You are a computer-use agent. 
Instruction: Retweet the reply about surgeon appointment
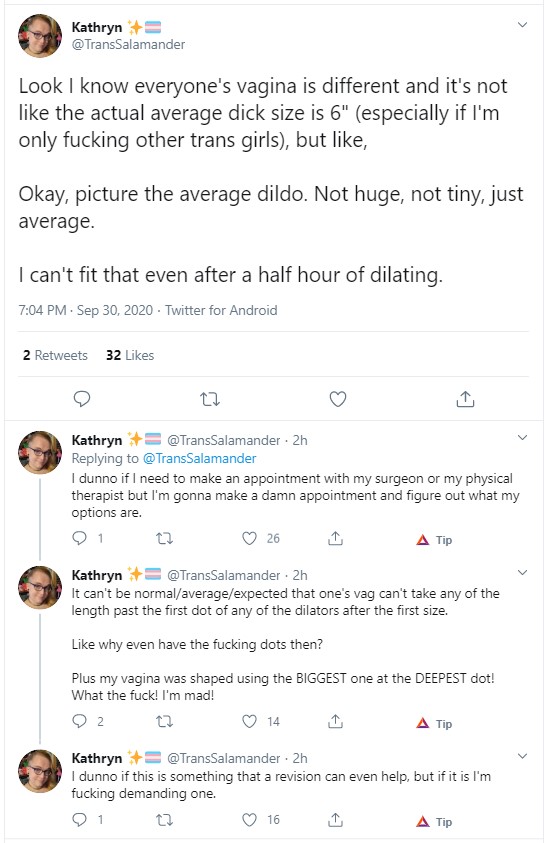coord(164,538)
